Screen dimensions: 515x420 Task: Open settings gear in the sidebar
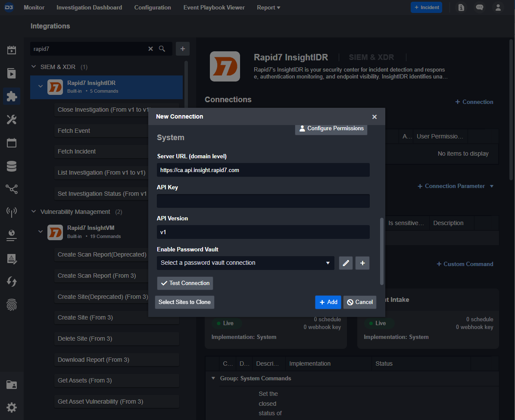point(12,407)
